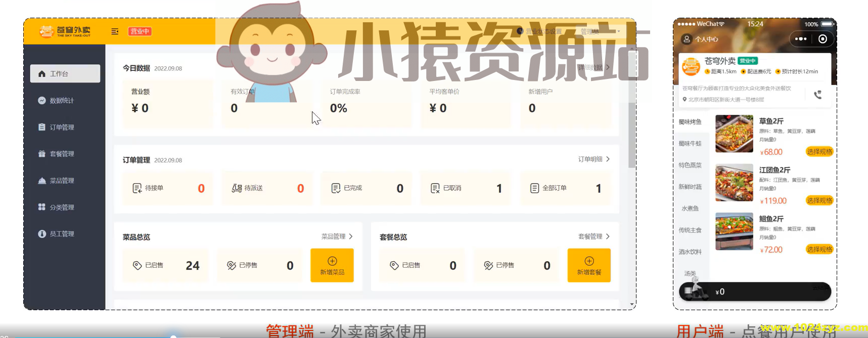The image size is (868, 338).
Task: Open the 全部订单 order card
Action: [565, 188]
